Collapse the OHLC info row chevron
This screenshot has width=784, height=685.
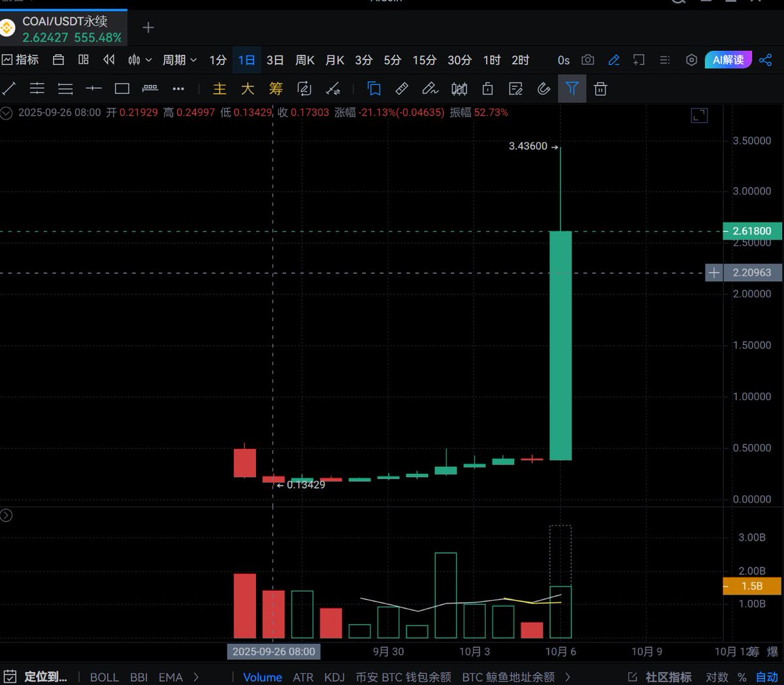click(7, 112)
